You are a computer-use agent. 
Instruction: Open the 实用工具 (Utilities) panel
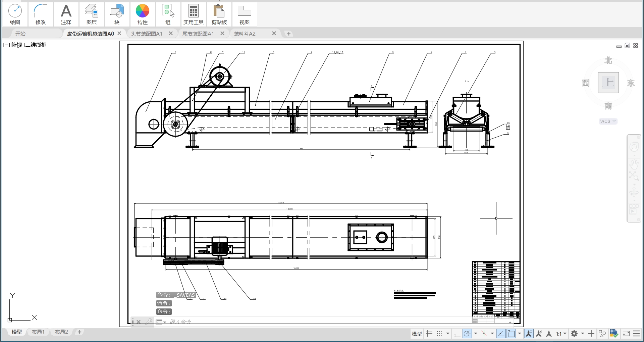tap(194, 14)
